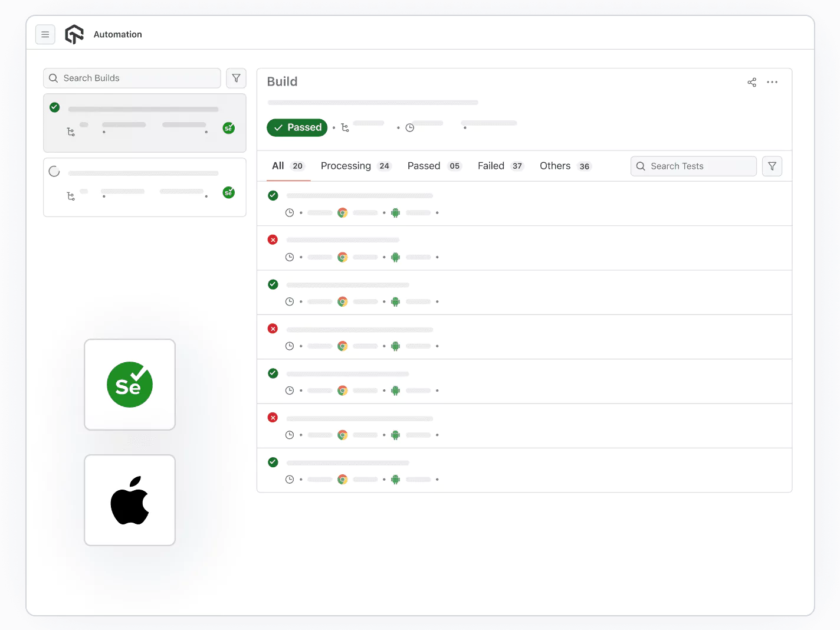Click the Chrome browser icon on first test row
The image size is (840, 630).
[x=343, y=212]
